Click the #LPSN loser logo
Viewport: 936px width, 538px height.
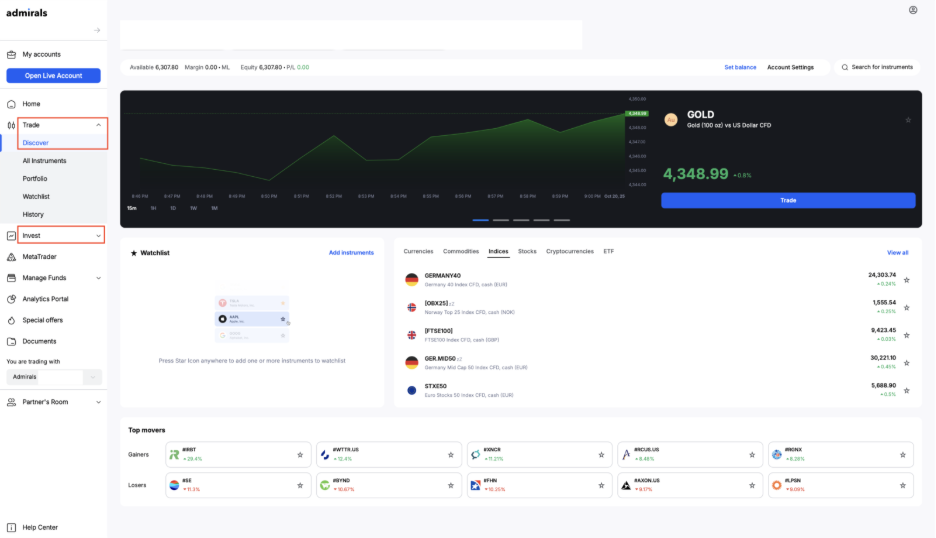point(776,485)
